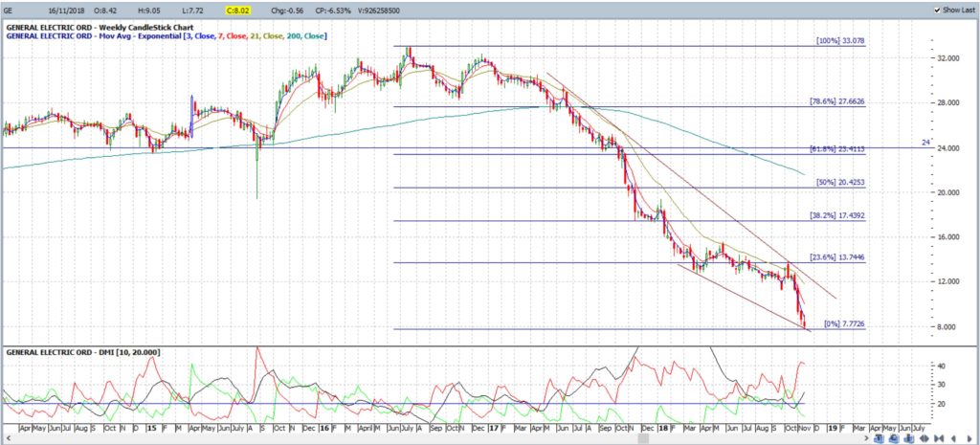
Task: Click the [38.2%] 17.4392 Fibonacci label
Action: (837, 215)
